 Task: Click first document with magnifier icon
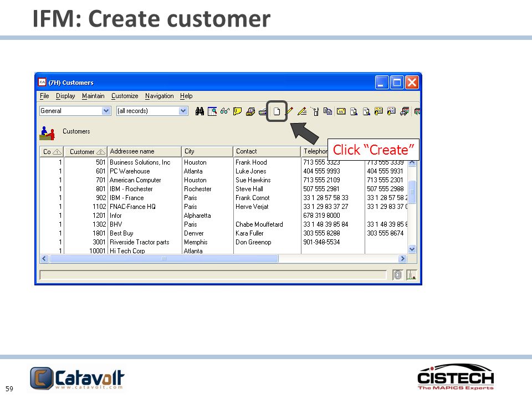(x=354, y=111)
